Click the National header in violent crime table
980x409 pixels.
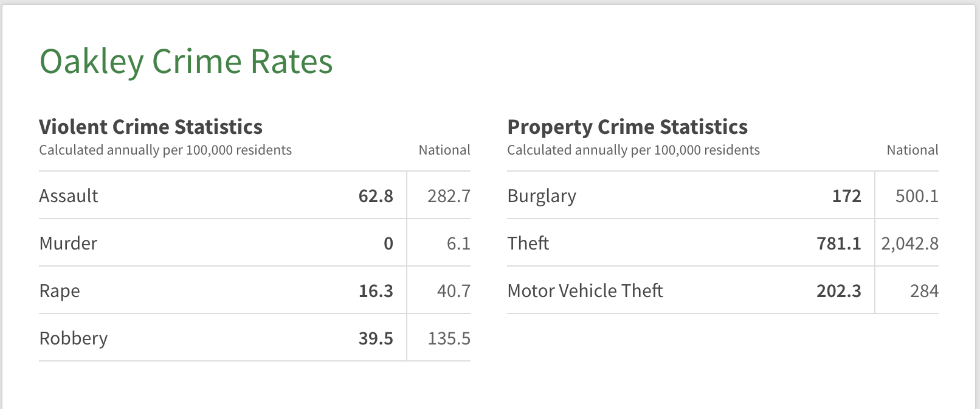(x=444, y=150)
